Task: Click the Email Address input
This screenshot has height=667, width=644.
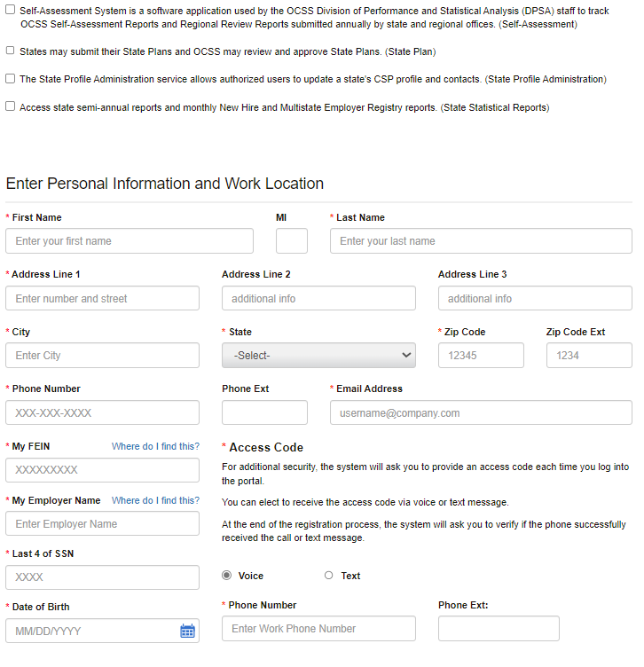Action: (x=481, y=413)
